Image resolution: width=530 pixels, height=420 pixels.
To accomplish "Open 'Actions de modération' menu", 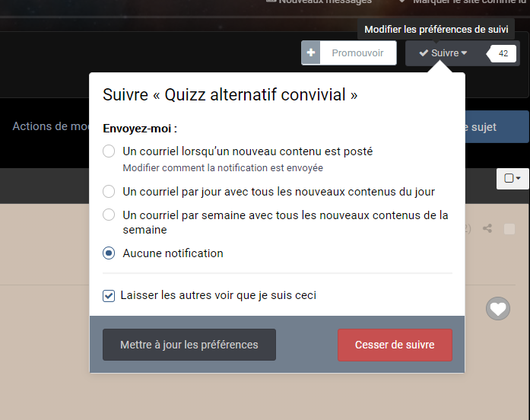I will tap(51, 126).
